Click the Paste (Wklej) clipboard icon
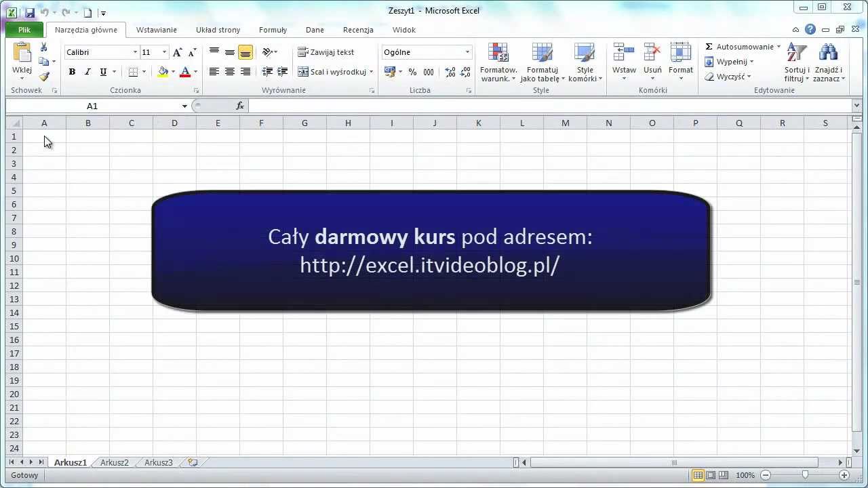 tap(22, 53)
